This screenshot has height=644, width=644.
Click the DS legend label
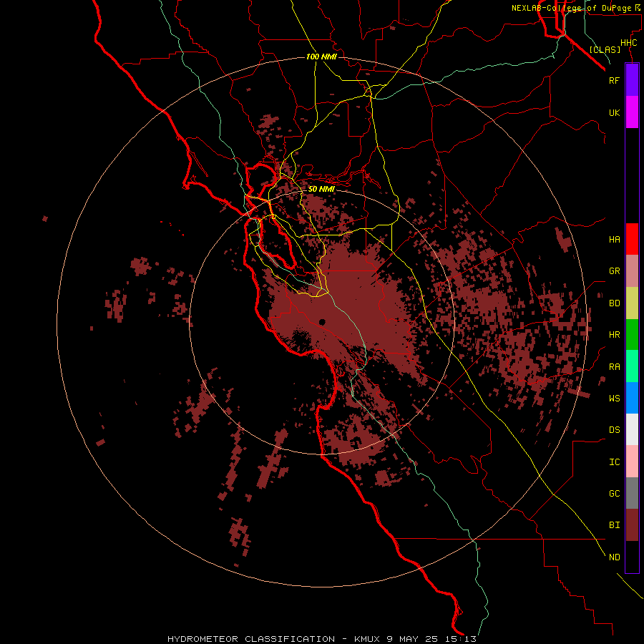tap(614, 430)
